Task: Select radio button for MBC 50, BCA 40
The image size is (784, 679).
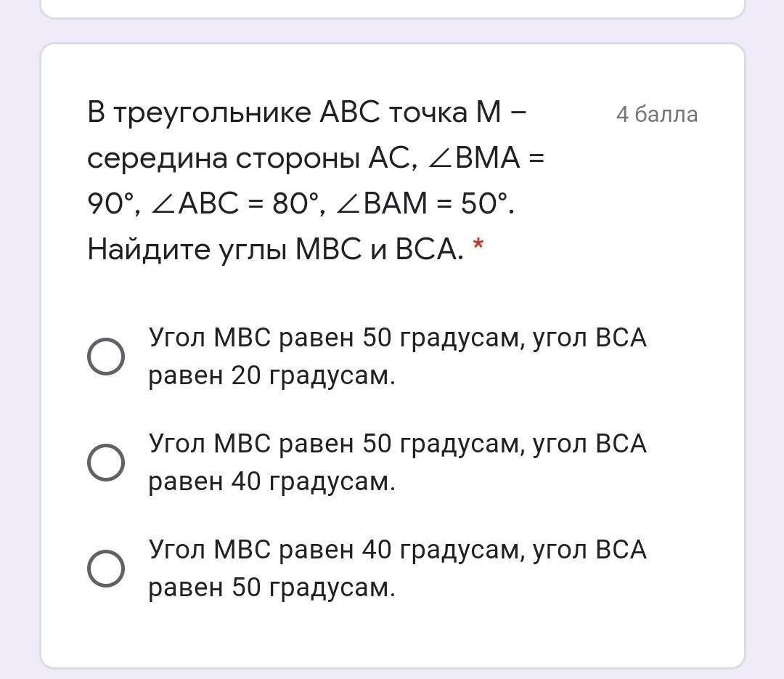Action: pos(105,463)
